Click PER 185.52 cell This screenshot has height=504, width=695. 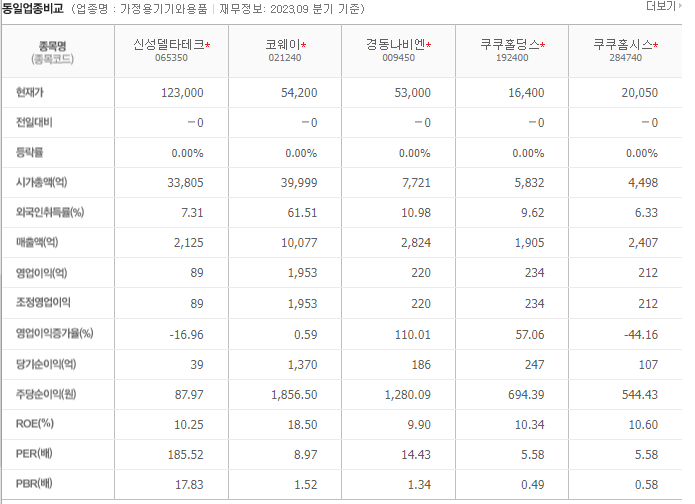(186, 455)
